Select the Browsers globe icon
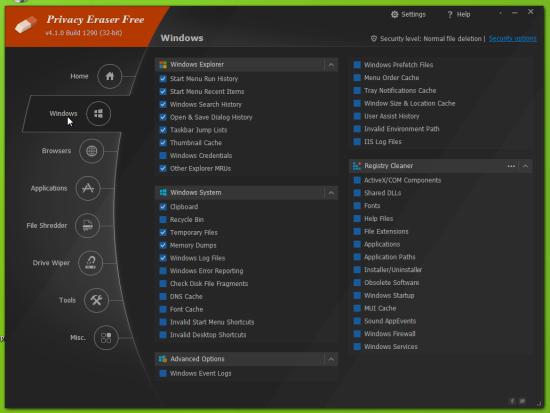This screenshot has width=550, height=413. 92,151
